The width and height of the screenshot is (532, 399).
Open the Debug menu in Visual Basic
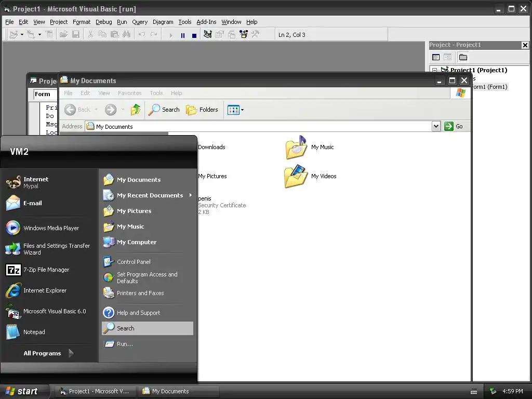click(x=103, y=22)
